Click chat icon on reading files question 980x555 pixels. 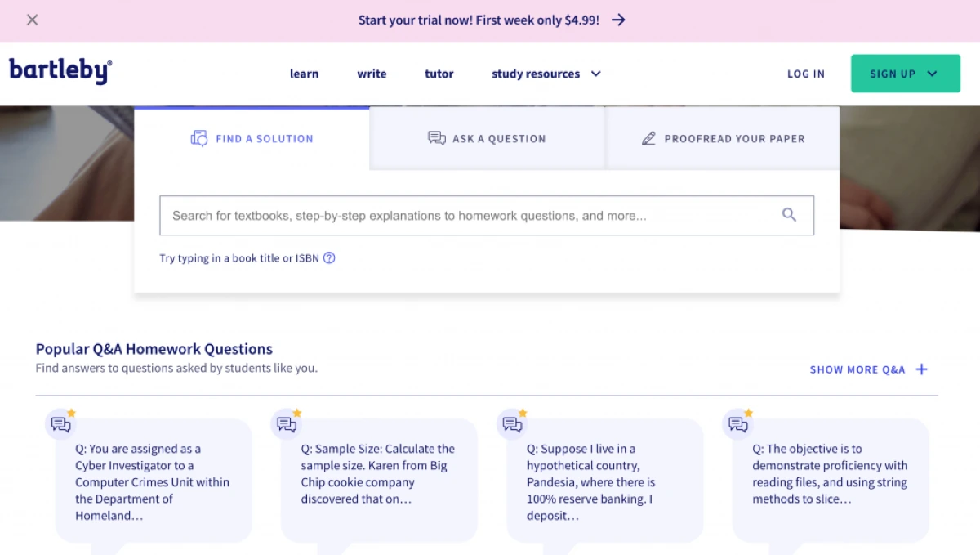(738, 424)
